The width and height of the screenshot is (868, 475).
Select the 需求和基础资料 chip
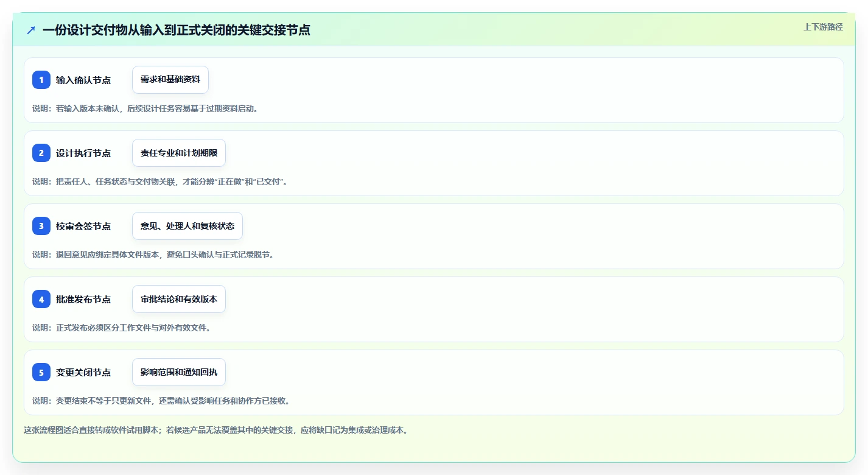coord(170,80)
